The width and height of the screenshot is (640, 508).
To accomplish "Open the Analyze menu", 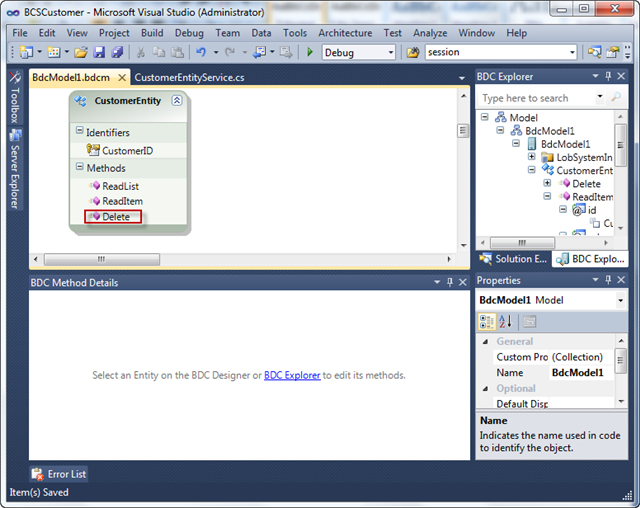I will [x=430, y=33].
